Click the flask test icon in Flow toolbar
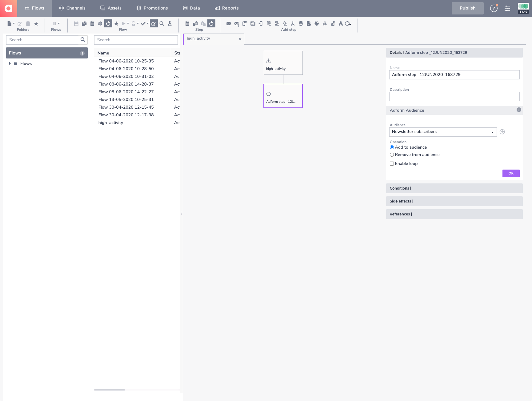532x401 pixels. point(170,24)
